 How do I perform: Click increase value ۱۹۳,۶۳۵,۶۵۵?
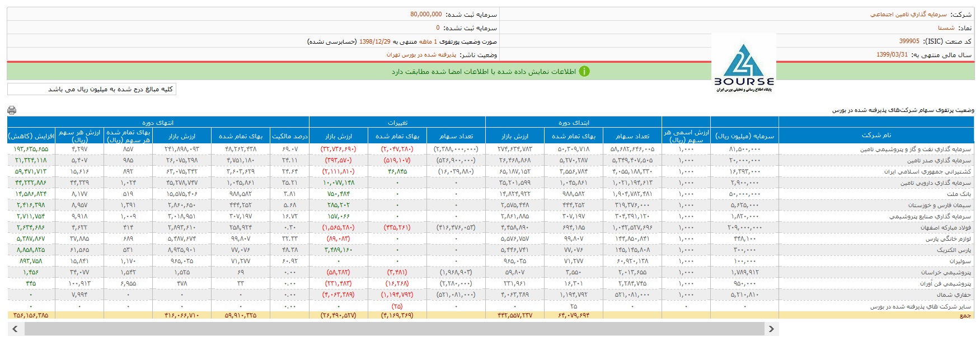click(x=31, y=150)
